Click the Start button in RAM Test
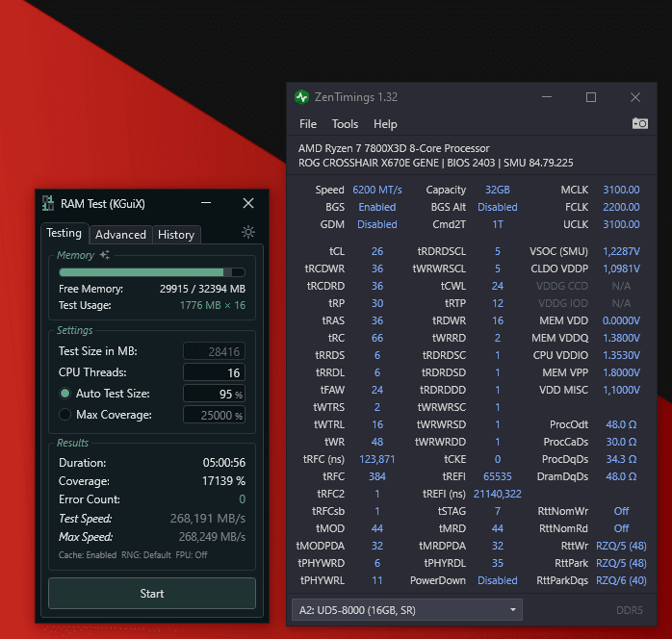This screenshot has width=672, height=639. [x=152, y=593]
